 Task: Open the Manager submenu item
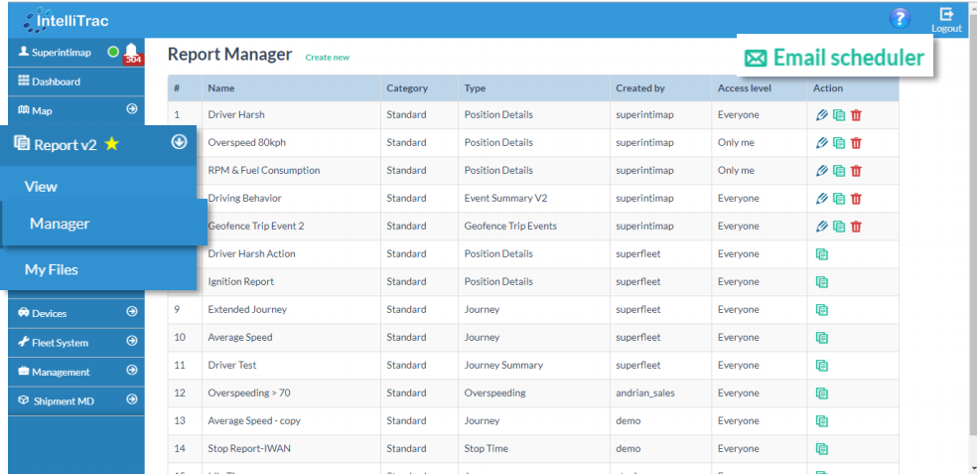pyautogui.click(x=60, y=225)
